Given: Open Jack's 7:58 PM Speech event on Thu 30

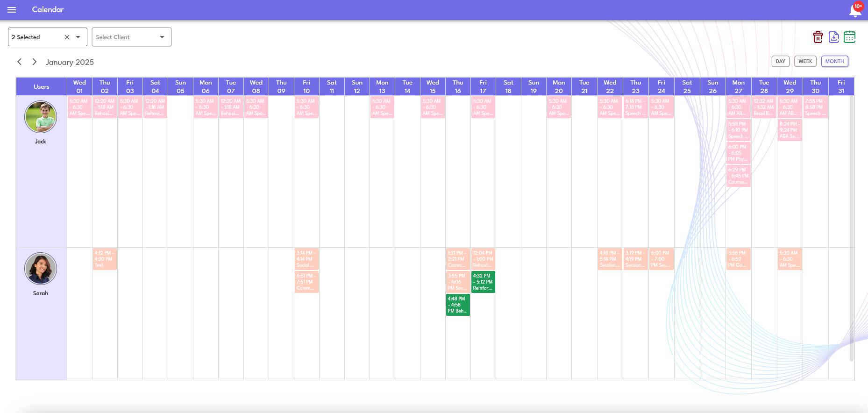Looking at the screenshot, I should (816, 107).
